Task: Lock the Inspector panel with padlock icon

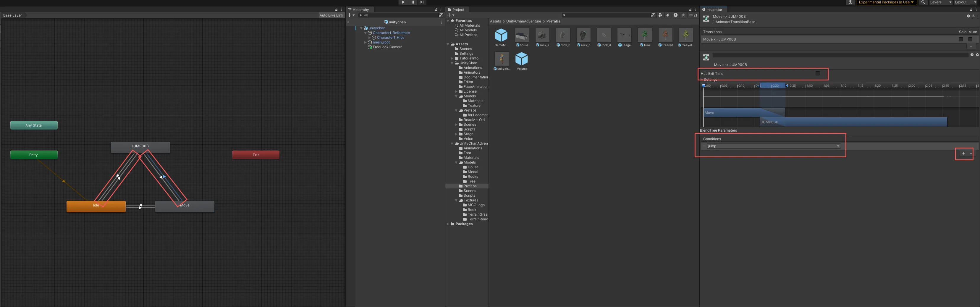Action: [971, 9]
